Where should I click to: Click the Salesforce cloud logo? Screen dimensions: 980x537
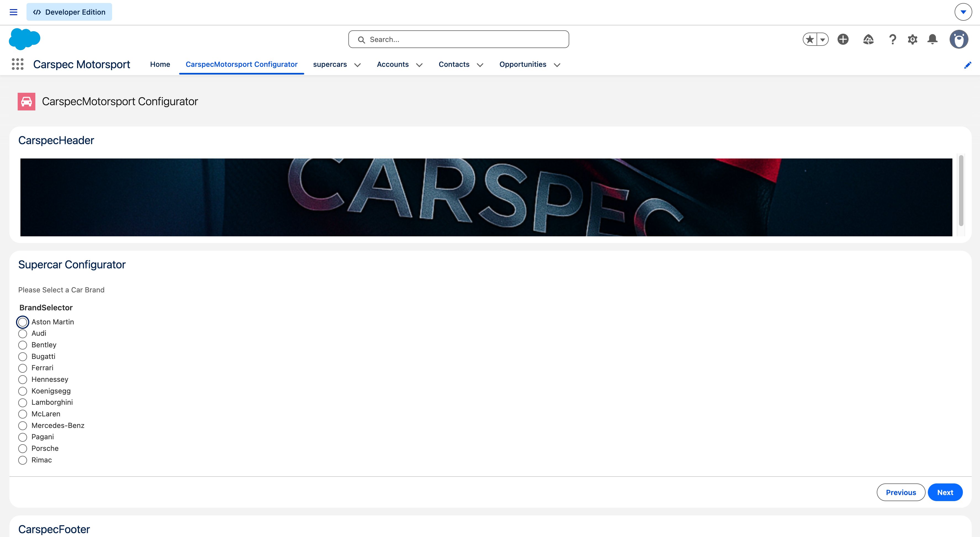click(x=24, y=39)
